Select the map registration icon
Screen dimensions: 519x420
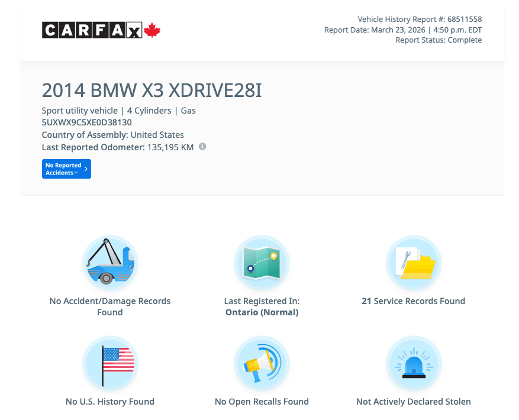tap(262, 262)
